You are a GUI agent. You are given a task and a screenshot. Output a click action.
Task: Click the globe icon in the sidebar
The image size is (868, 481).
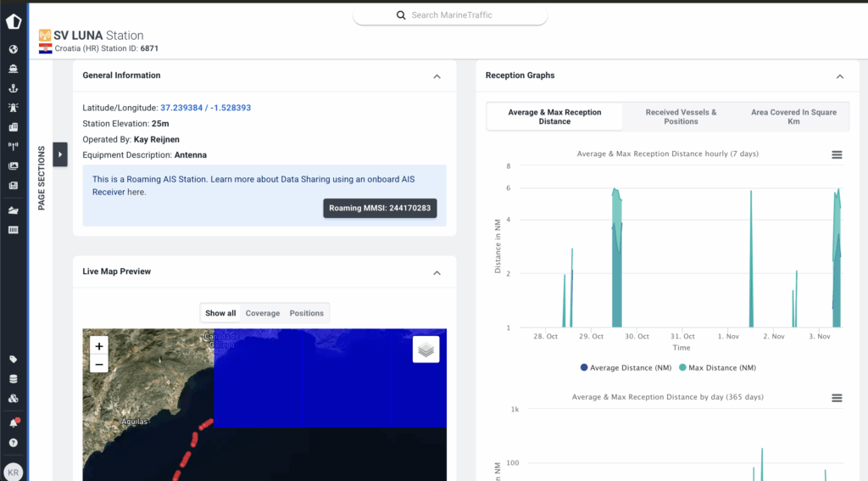coord(14,49)
